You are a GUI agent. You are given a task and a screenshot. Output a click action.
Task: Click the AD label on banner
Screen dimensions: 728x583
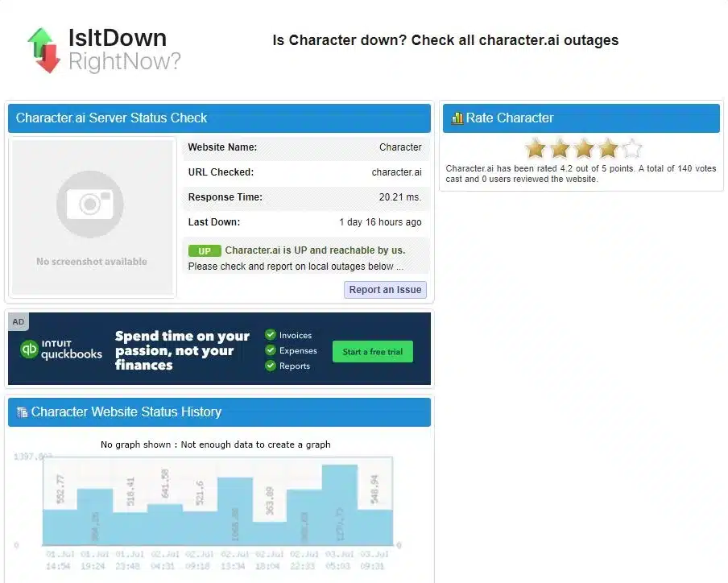(19, 322)
